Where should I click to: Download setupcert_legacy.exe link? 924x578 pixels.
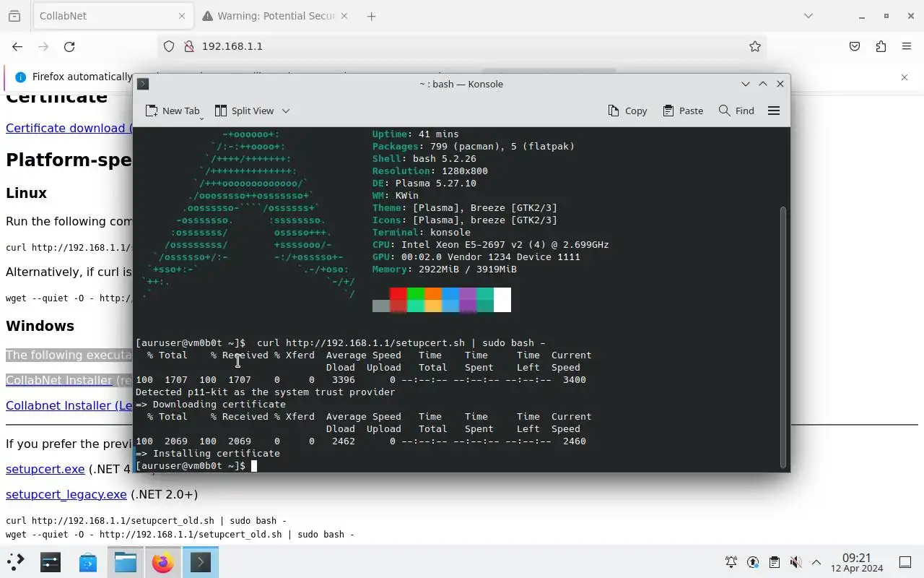(66, 494)
